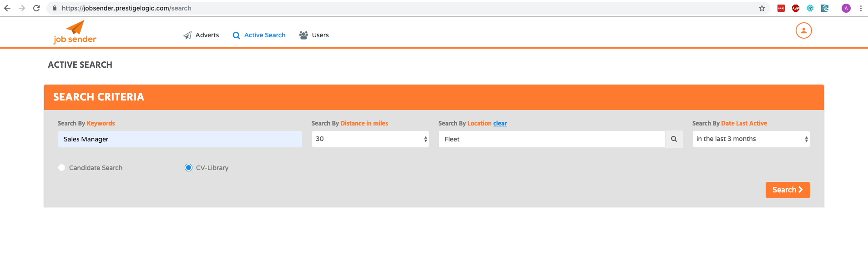This screenshot has width=868, height=271.
Task: Reload the page with browser refresh icon
Action: 36,8
